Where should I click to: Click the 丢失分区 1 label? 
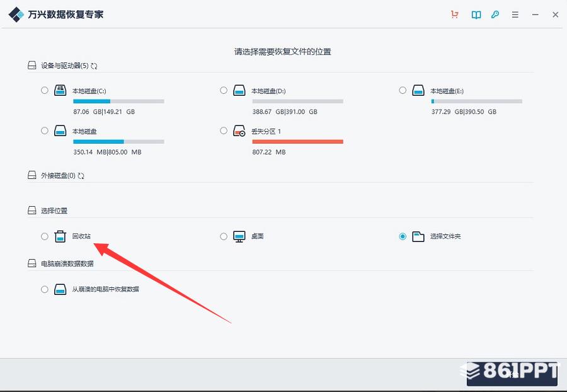266,132
